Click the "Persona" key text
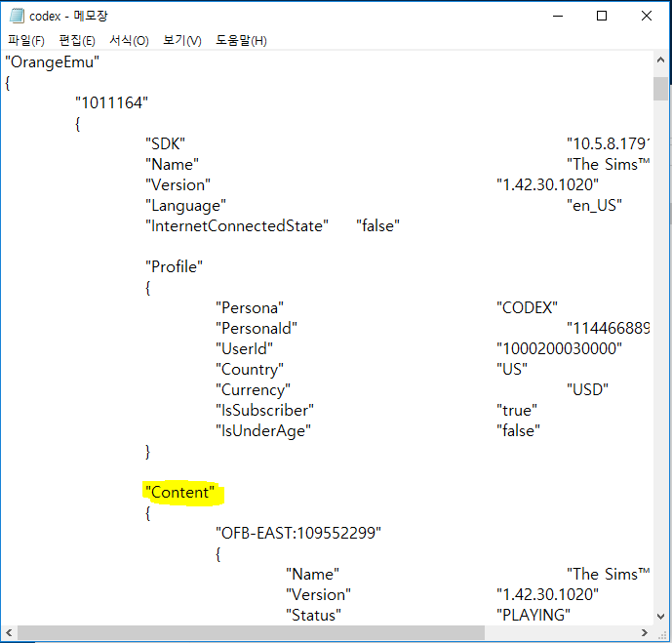Image resolution: width=672 pixels, height=643 pixels. tap(250, 307)
